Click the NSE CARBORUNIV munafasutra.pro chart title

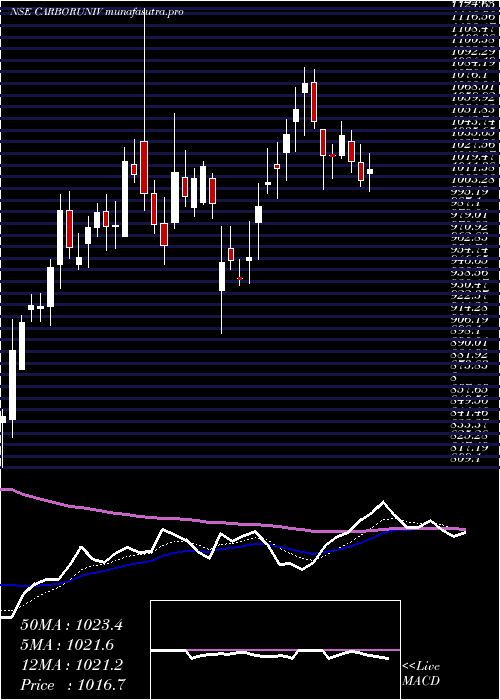point(97,12)
